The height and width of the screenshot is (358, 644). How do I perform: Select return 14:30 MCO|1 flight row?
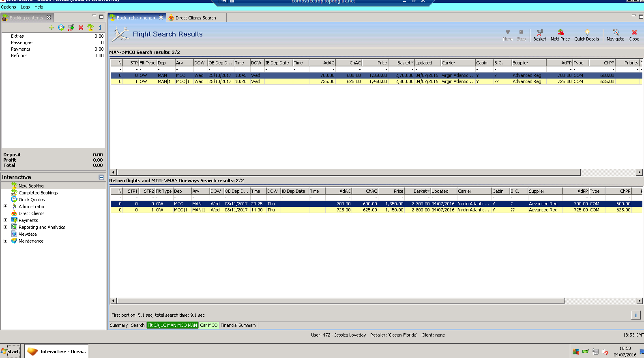376,210
